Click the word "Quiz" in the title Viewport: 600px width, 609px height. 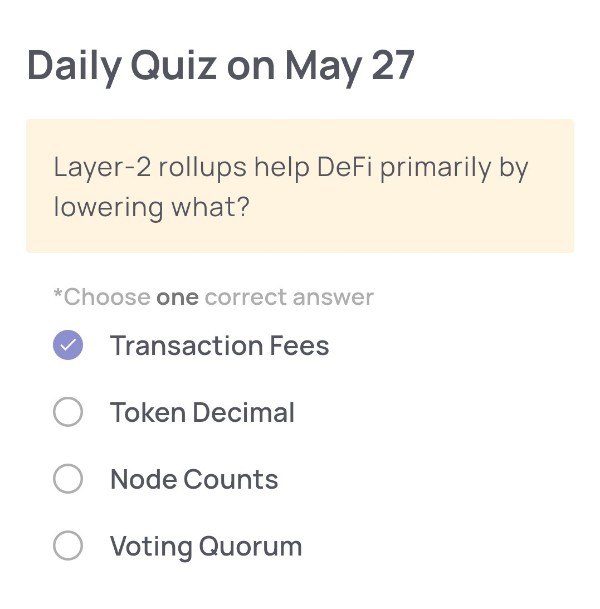(x=174, y=65)
